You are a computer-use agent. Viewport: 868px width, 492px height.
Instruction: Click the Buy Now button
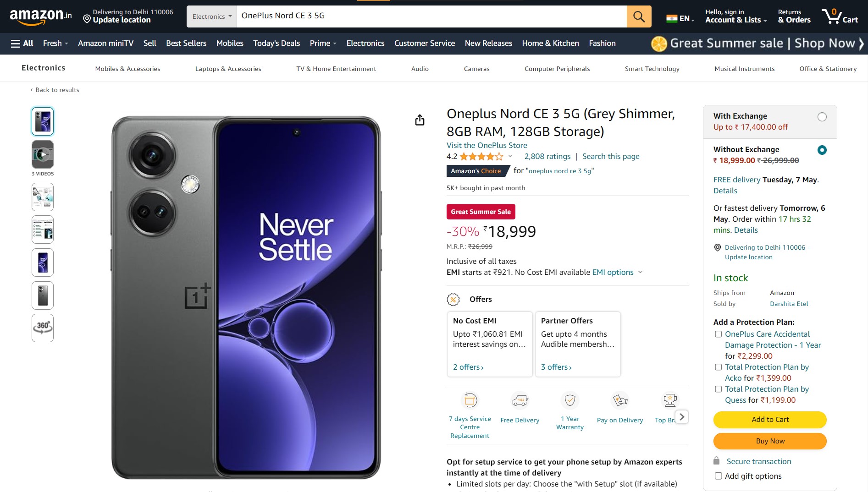click(x=769, y=441)
